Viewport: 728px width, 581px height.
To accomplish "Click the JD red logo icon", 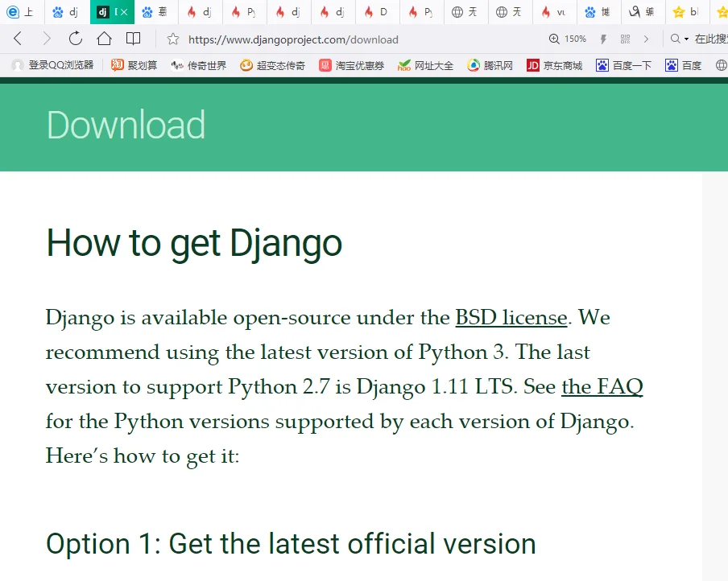I will coord(532,65).
